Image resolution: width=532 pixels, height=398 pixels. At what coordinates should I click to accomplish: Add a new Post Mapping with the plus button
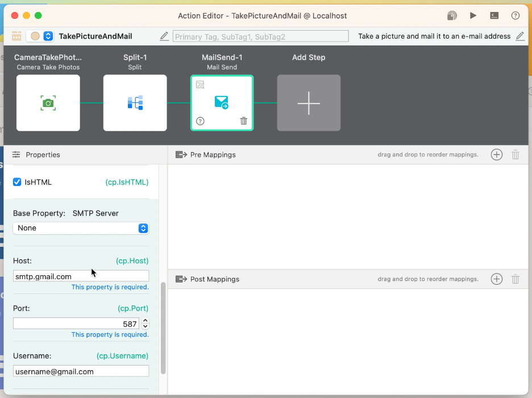[496, 279]
